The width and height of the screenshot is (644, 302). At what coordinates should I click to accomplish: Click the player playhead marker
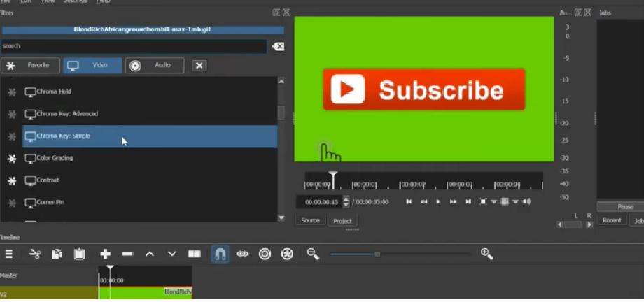(333, 180)
